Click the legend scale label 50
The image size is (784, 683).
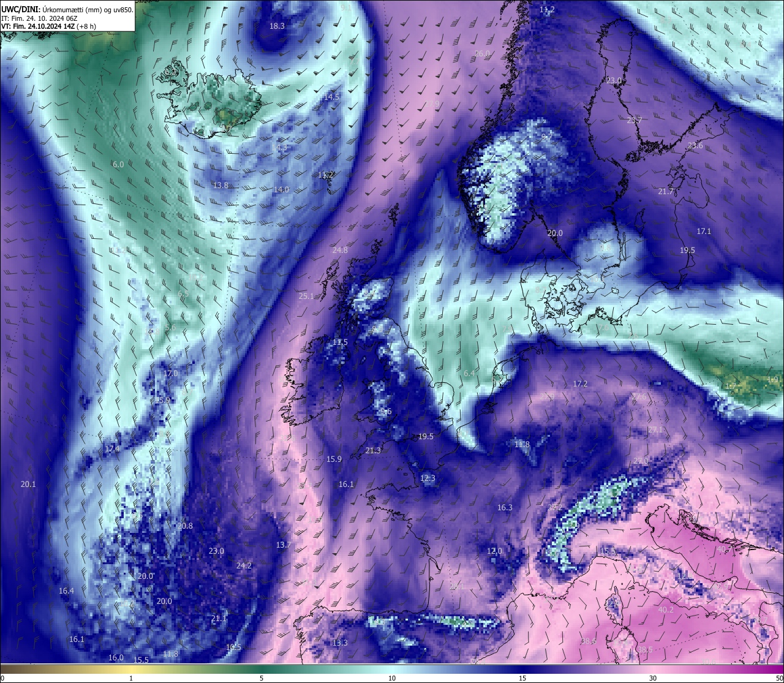click(778, 678)
